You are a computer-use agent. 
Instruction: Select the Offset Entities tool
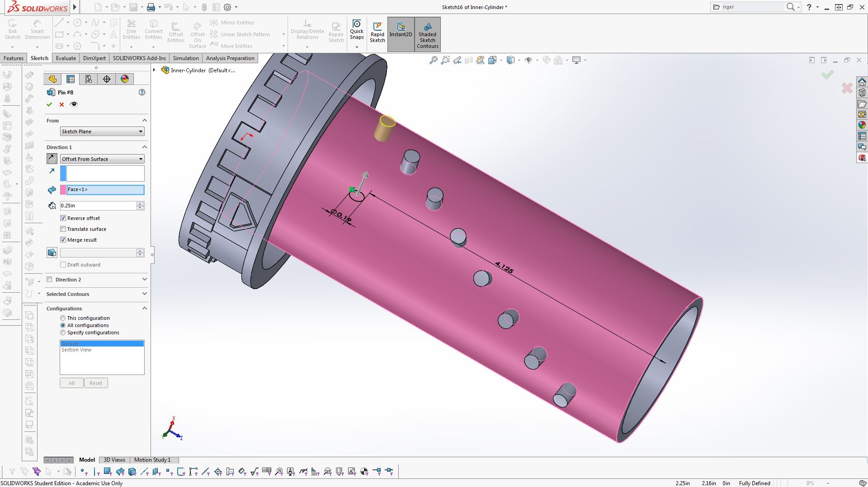click(x=176, y=32)
